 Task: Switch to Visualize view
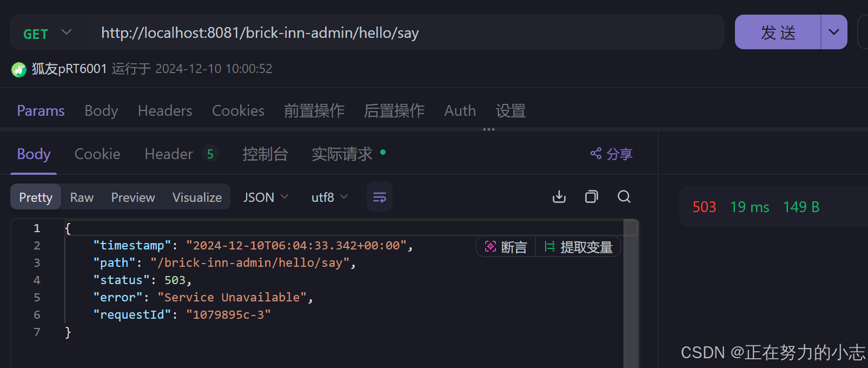(197, 197)
